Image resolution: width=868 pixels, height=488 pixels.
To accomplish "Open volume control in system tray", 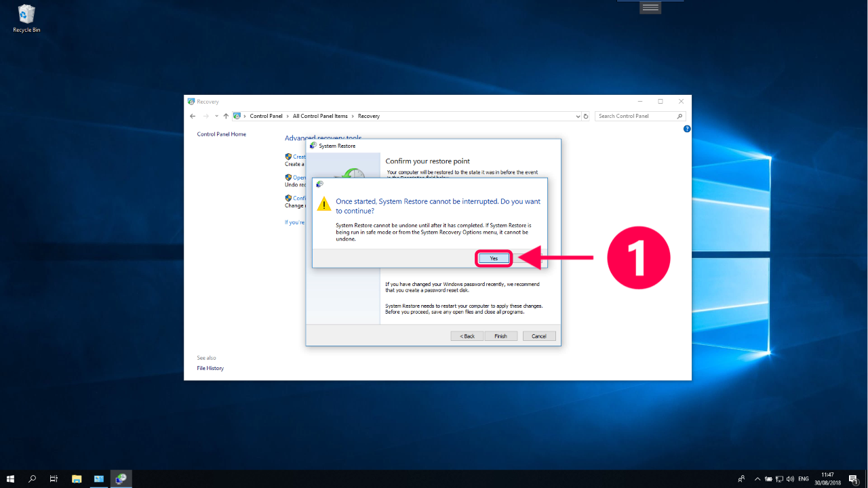I will (x=791, y=479).
